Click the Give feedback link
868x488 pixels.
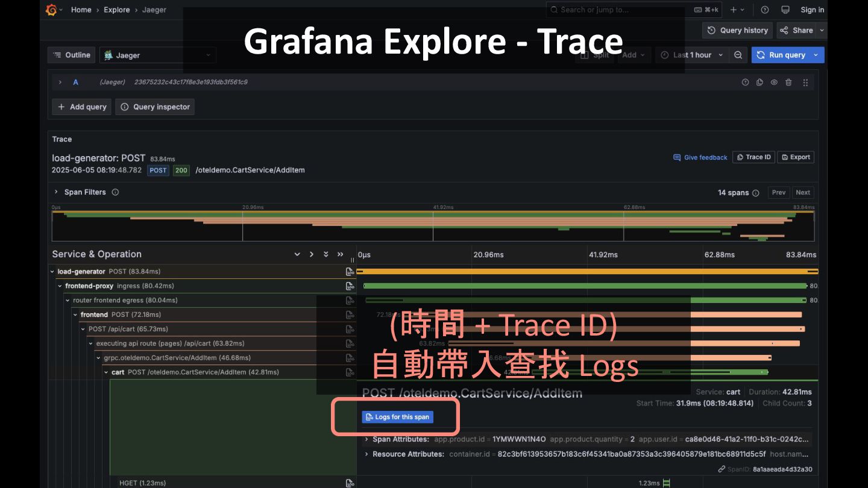700,157
